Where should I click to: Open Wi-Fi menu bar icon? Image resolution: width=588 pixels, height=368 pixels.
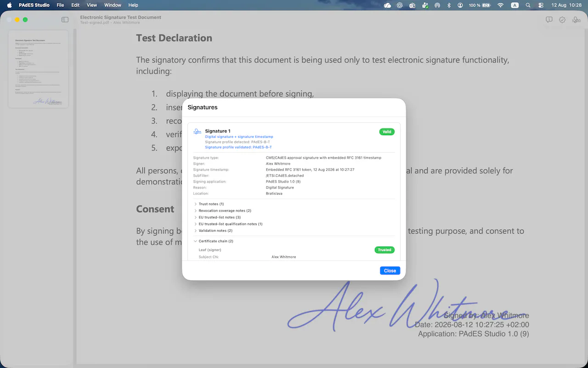(500, 5)
